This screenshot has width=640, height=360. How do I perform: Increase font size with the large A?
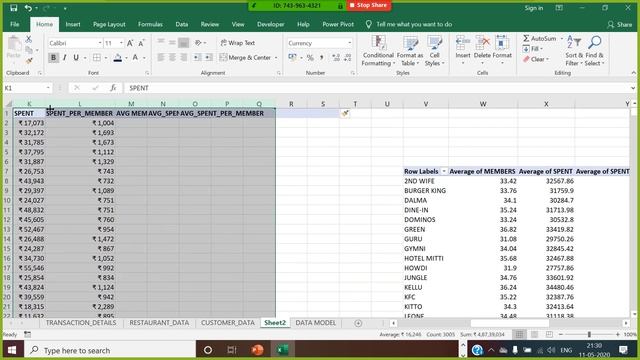tap(130, 43)
